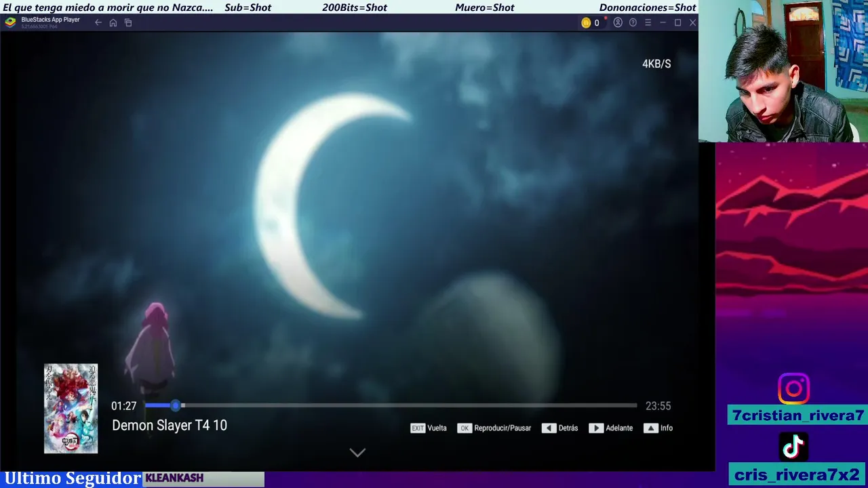Maximize the BlueStacks window

click(677, 22)
